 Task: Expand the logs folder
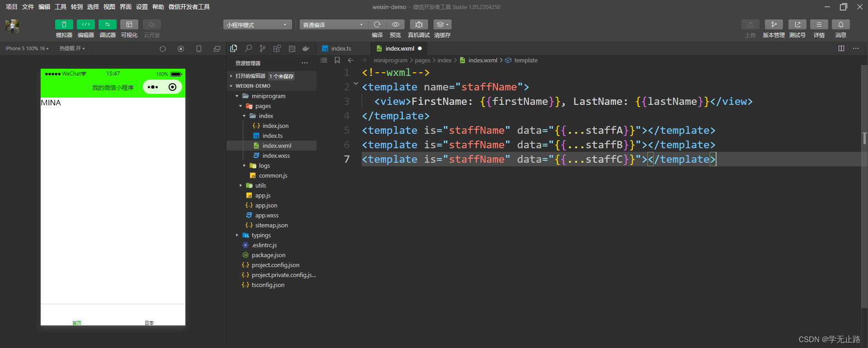pos(271,165)
